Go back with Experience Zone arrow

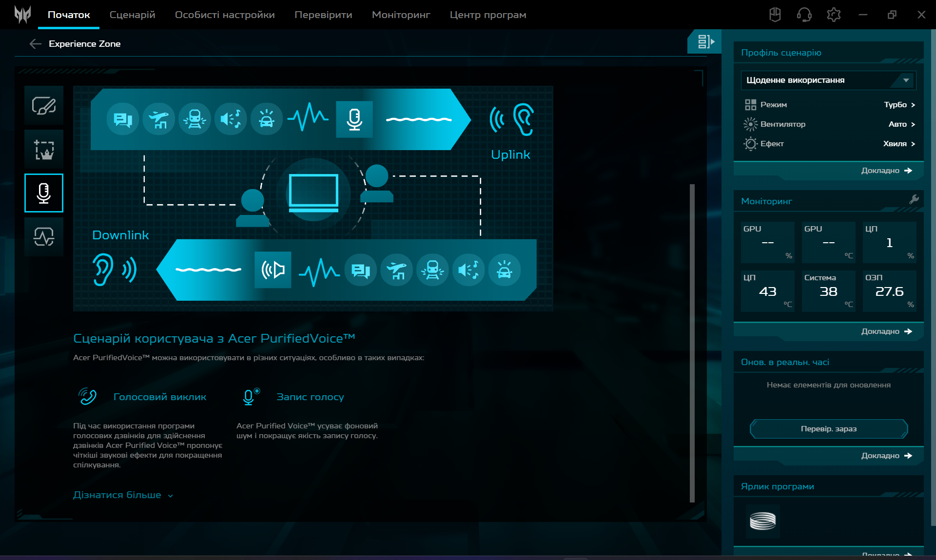(x=35, y=44)
